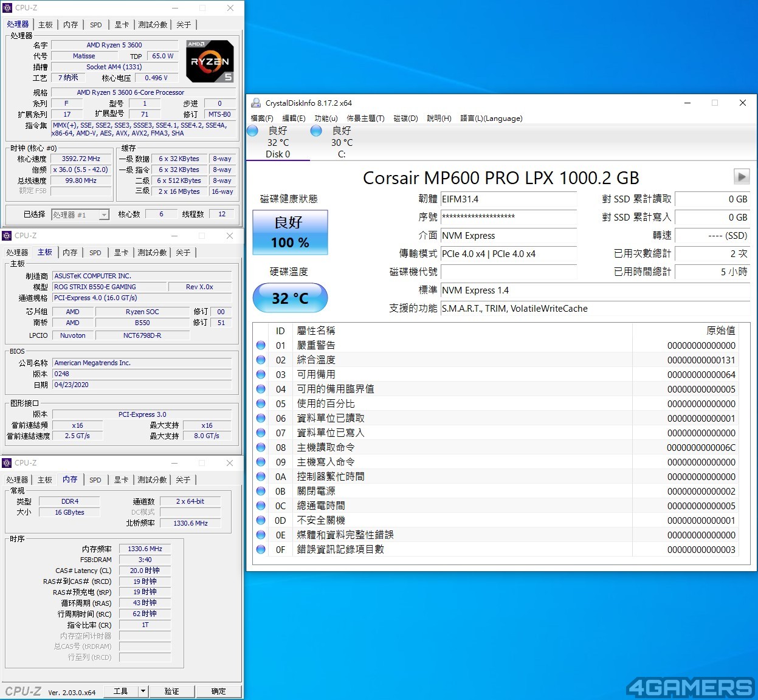Click the AMD Ryzen 5 logo in CPU-Z
This screenshot has width=758, height=700.
(x=210, y=61)
